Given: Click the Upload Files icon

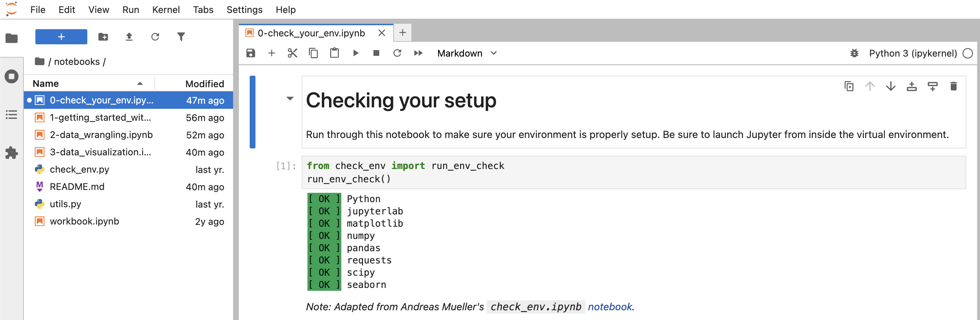Looking at the screenshot, I should pos(129,37).
